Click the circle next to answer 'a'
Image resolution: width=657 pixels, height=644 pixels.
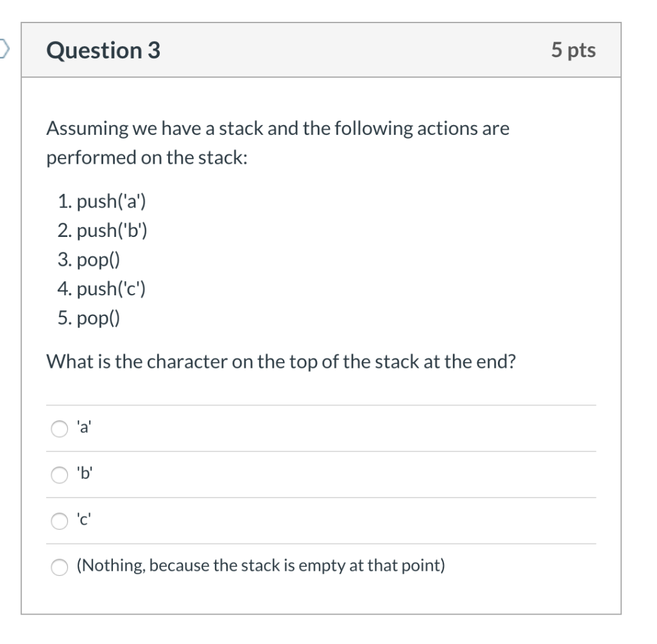pyautogui.click(x=59, y=428)
